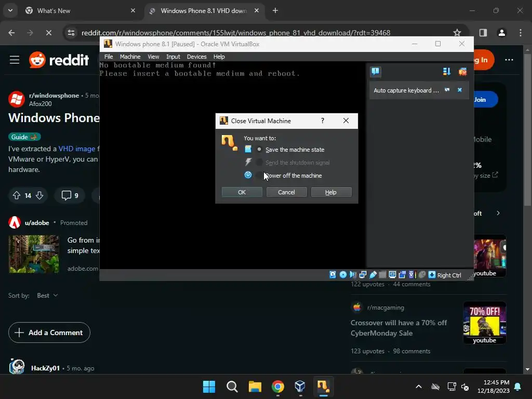Click question mark help in Close Virtual Machine title bar
Image resolution: width=532 pixels, height=399 pixels.
click(x=323, y=121)
